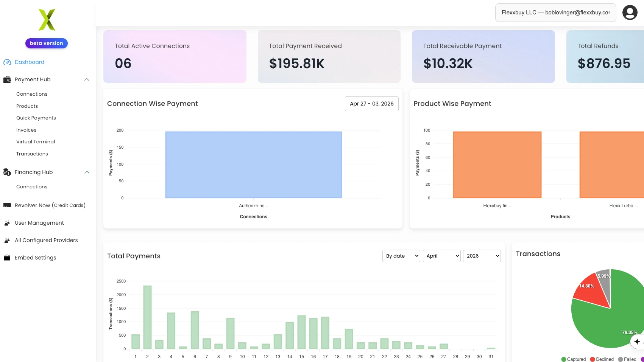Open the By date dropdown

[401, 256]
